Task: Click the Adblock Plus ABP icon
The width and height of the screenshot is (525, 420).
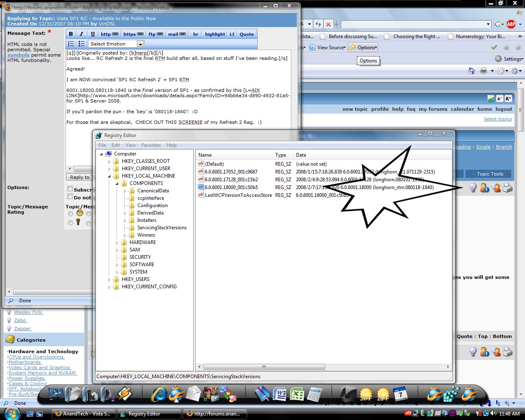Action: [511, 24]
